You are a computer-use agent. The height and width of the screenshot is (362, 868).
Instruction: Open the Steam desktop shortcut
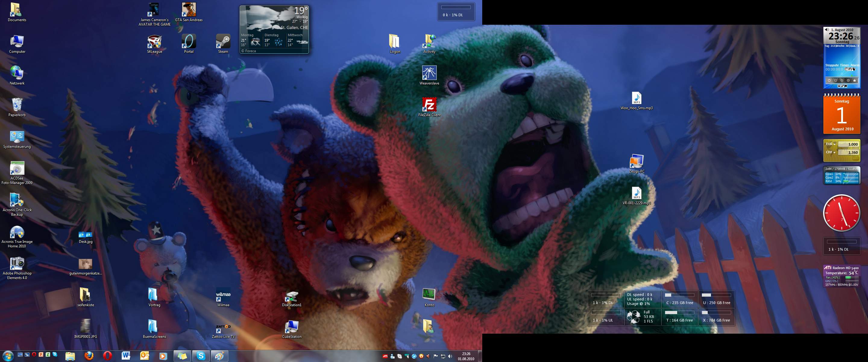(x=223, y=42)
